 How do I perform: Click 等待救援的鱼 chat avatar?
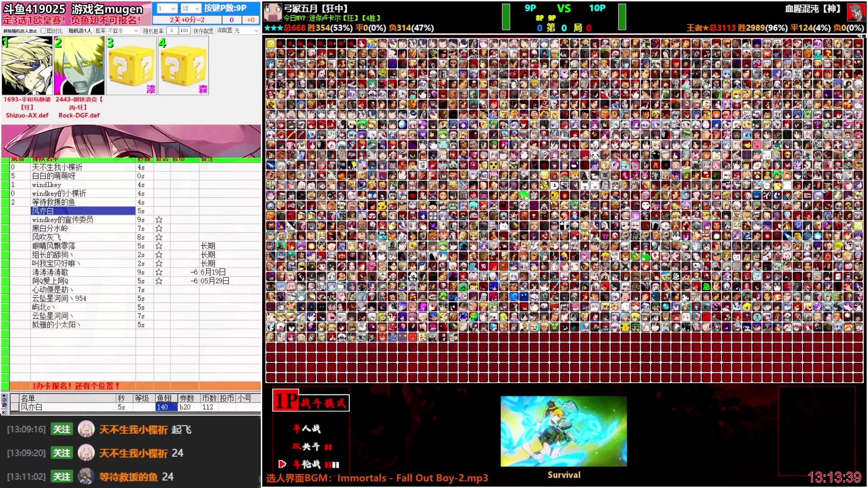tap(86, 476)
